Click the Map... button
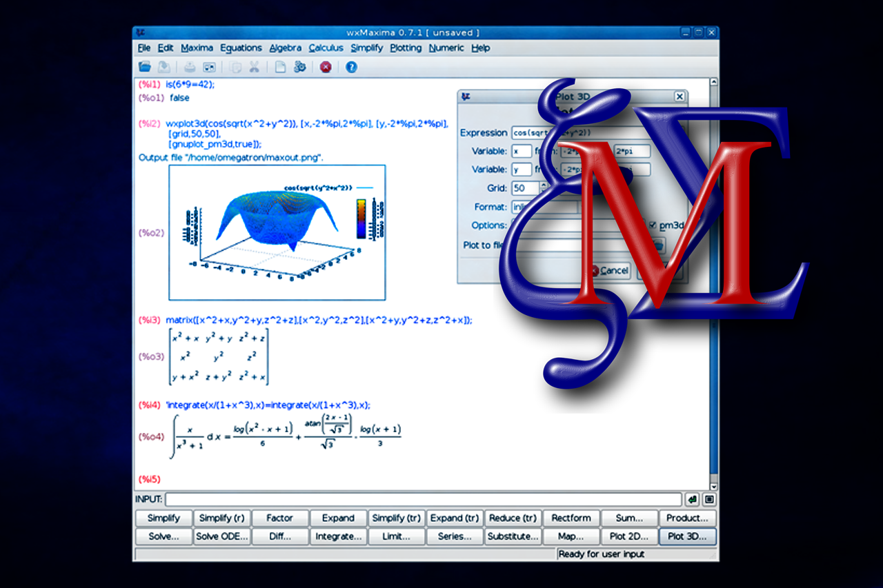 coord(571,536)
